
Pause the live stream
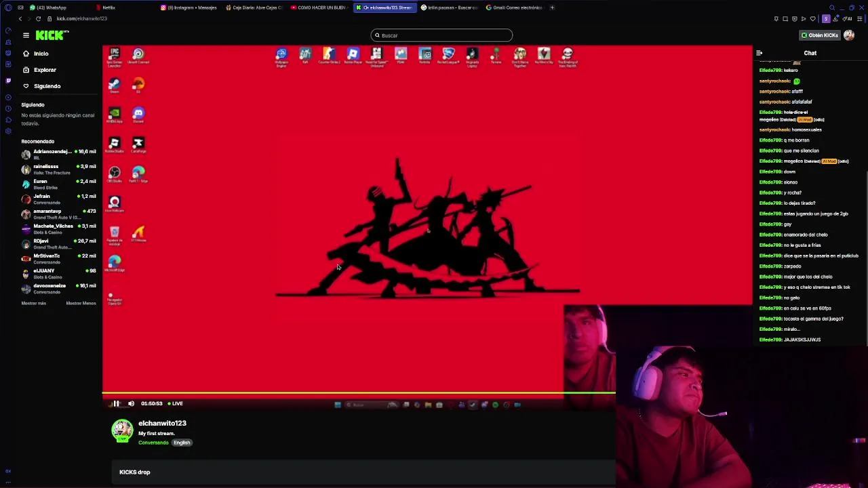(x=116, y=403)
